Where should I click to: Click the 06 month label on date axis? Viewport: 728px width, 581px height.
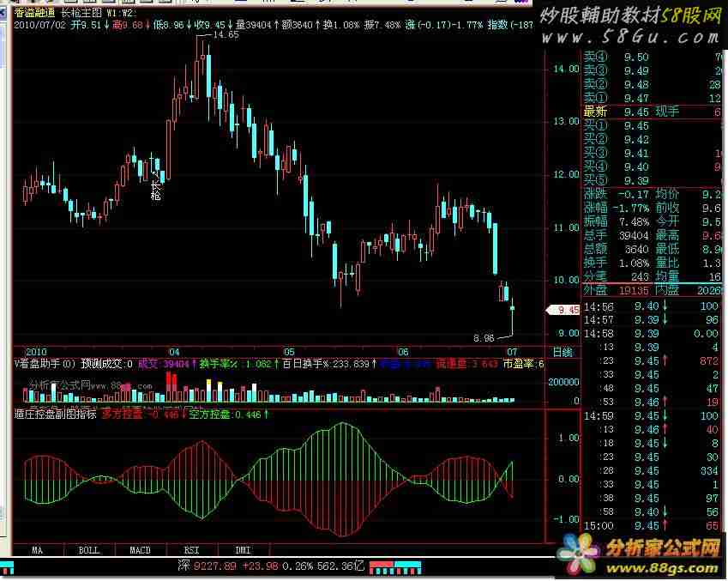(403, 352)
